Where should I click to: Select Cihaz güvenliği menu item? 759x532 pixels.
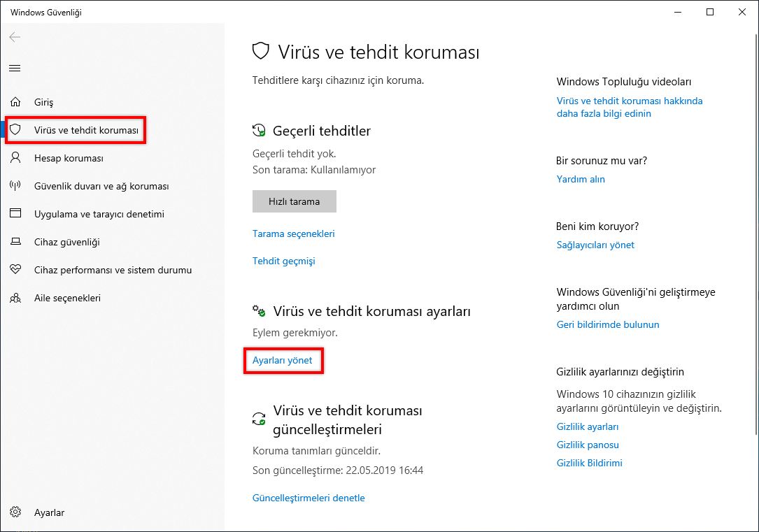pyautogui.click(x=67, y=242)
